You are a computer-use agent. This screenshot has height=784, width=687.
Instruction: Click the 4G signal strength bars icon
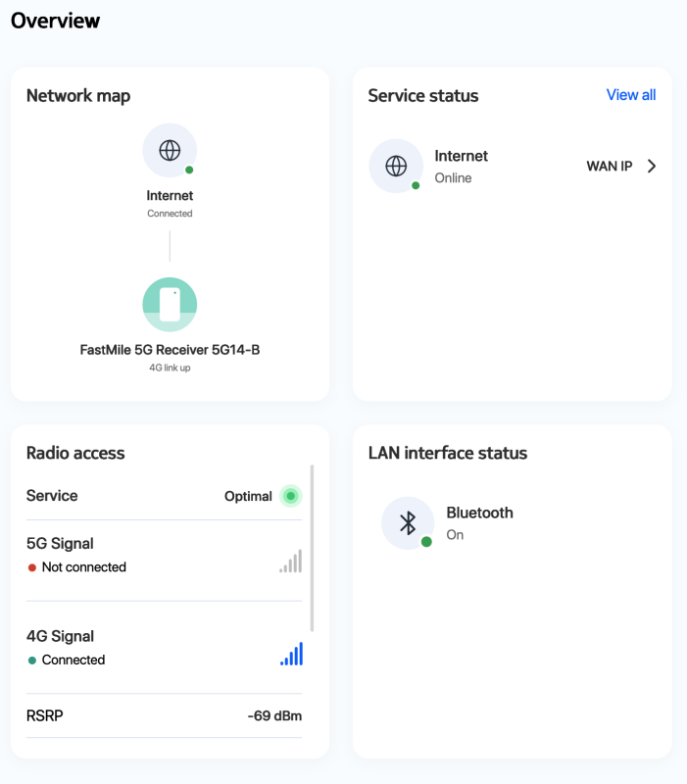[291, 654]
